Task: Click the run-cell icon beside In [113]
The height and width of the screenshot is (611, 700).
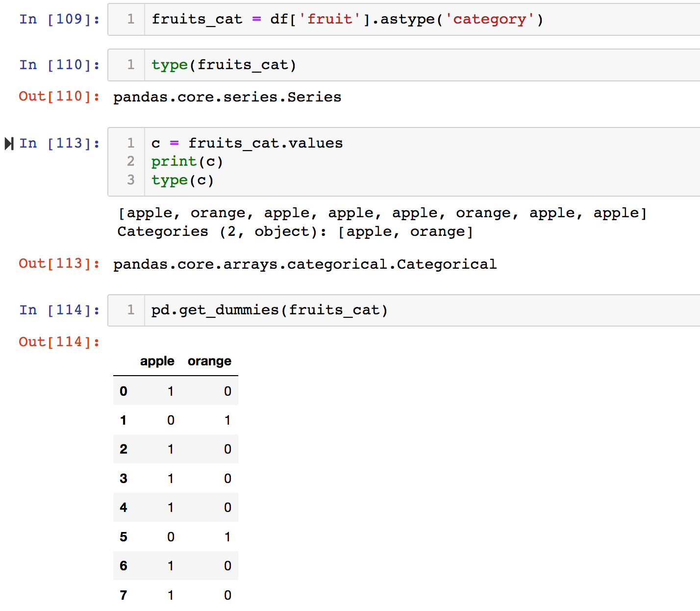Action: pos(9,144)
